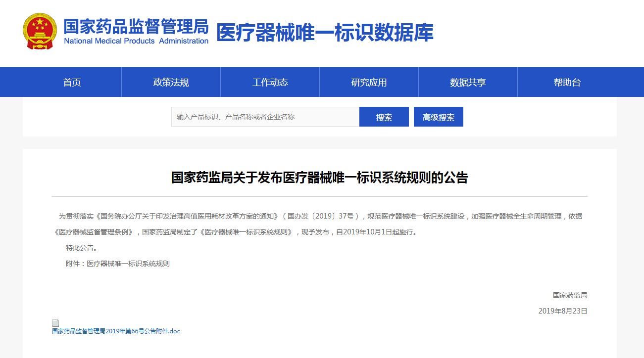Open 高级搜索 advanced search
644x358 pixels.
(x=439, y=117)
